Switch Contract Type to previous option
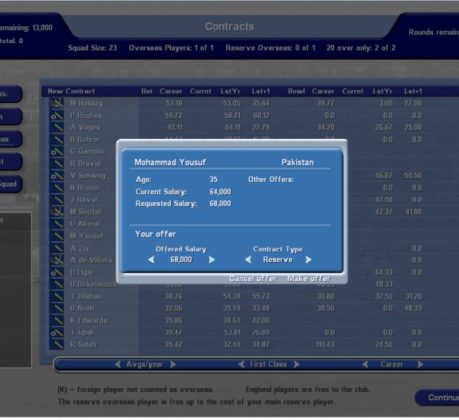 click(x=248, y=260)
